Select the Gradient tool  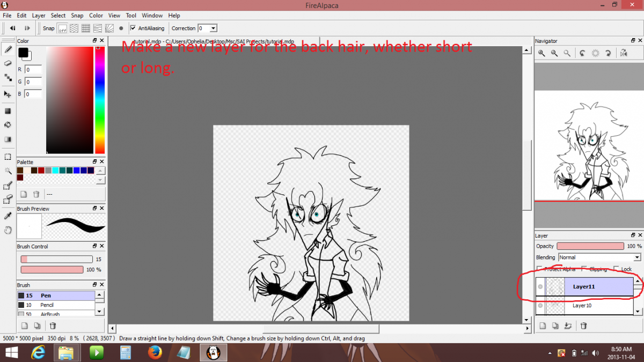8,139
